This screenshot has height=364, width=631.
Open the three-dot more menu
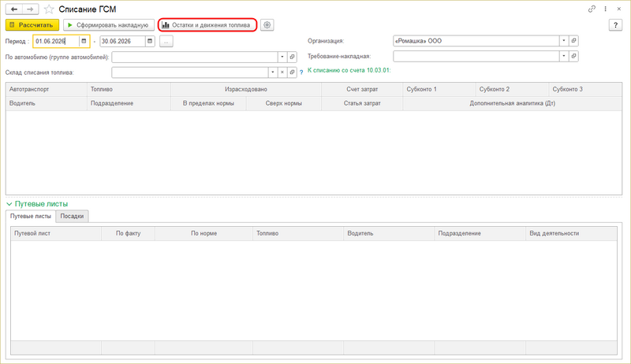(x=605, y=9)
